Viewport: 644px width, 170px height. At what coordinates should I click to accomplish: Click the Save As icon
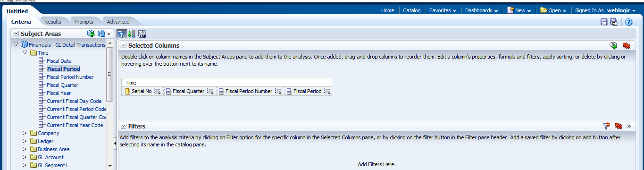(x=614, y=22)
